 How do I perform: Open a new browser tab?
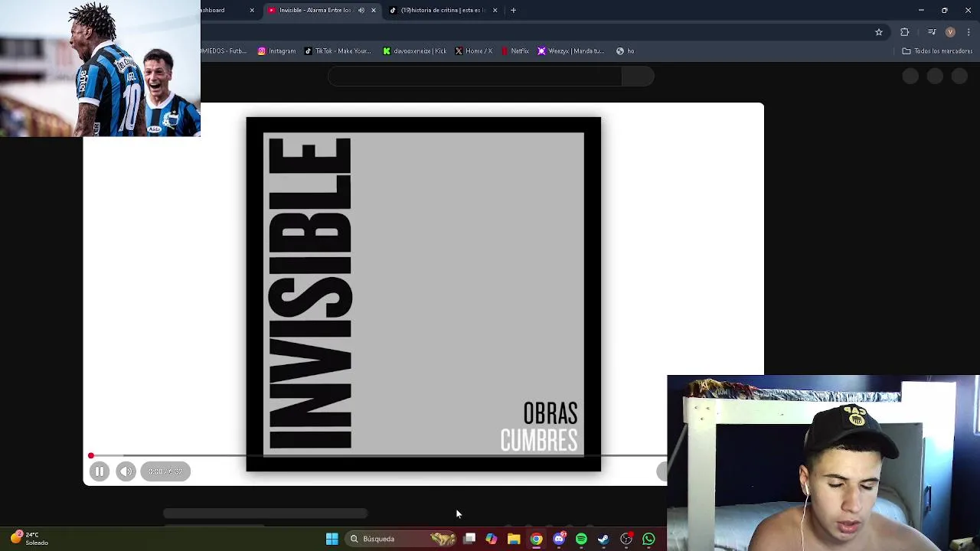click(x=513, y=10)
